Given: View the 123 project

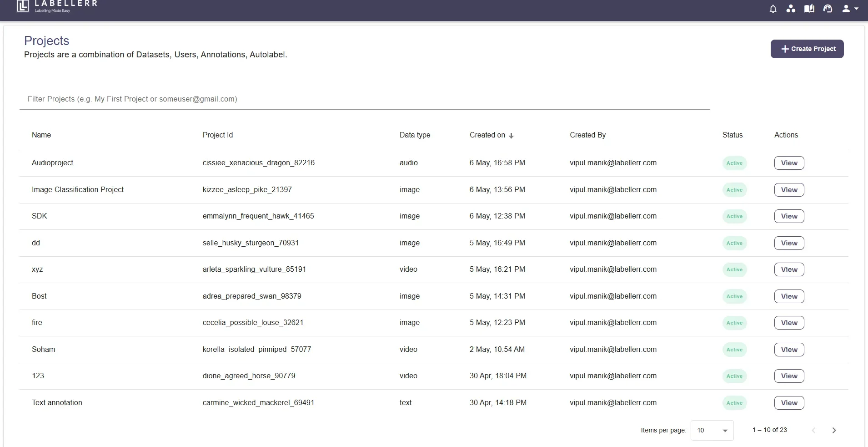Looking at the screenshot, I should pyautogui.click(x=789, y=376).
